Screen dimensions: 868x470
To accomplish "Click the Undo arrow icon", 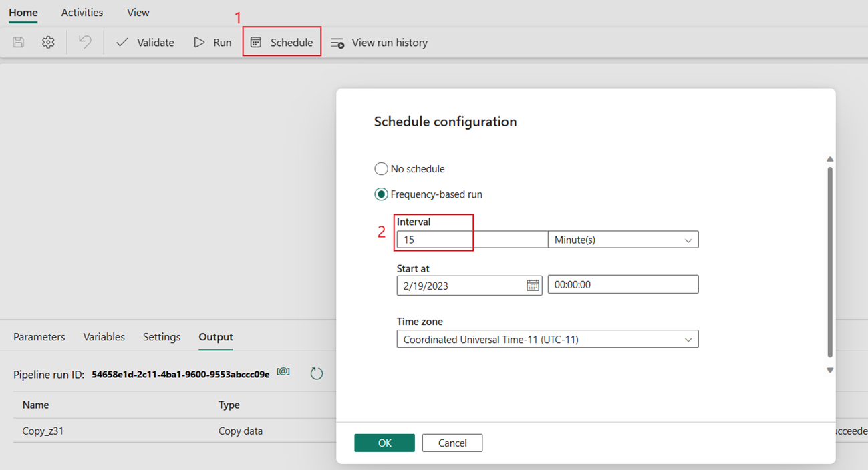I will (x=85, y=43).
